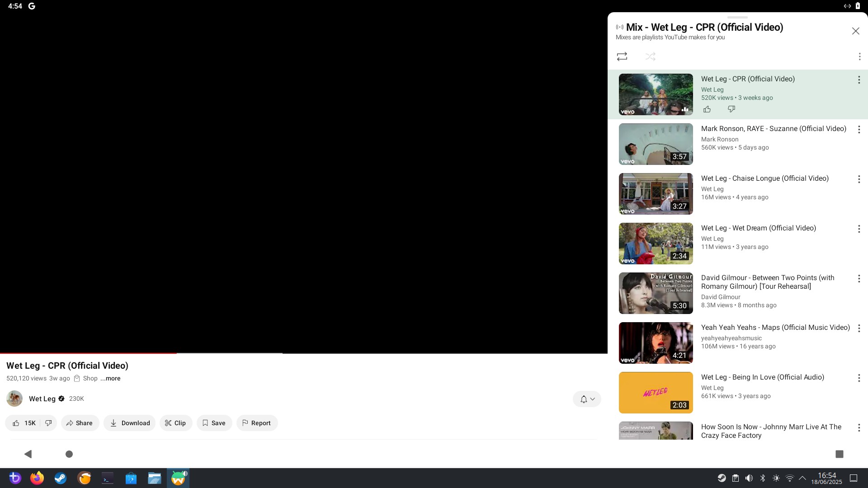Select How Soon Is Now Johnny Marr title

[771, 431]
